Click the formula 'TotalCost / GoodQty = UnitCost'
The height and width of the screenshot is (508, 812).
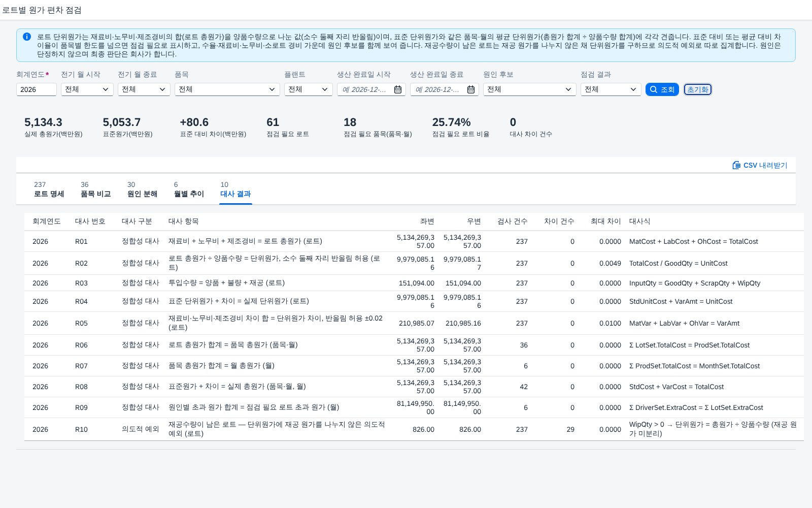click(679, 263)
